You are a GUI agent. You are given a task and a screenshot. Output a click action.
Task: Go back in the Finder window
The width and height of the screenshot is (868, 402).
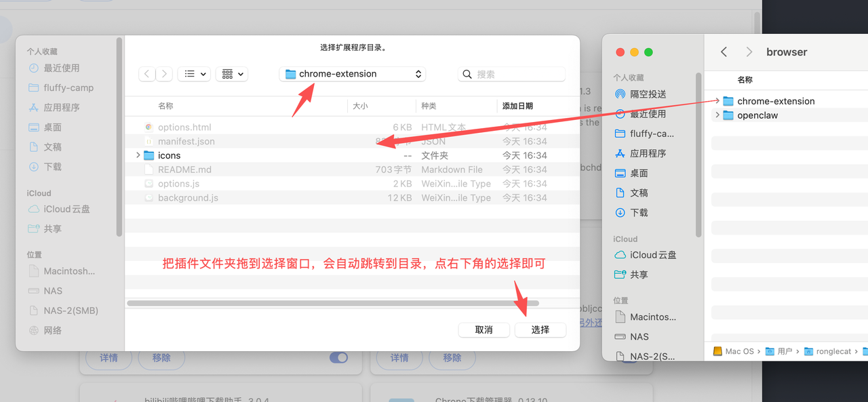coord(724,52)
